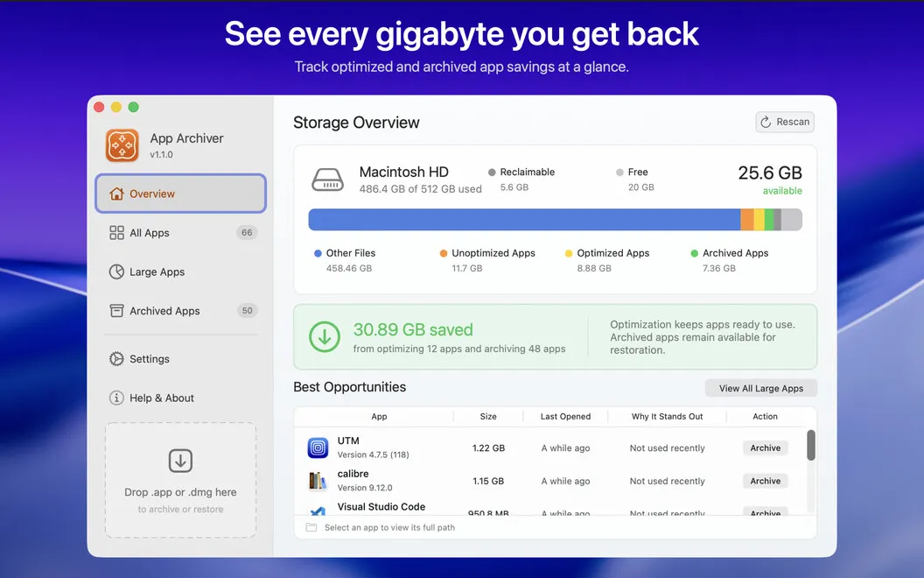This screenshot has width=924, height=578.
Task: Click the Help & About info icon
Action: 116,398
